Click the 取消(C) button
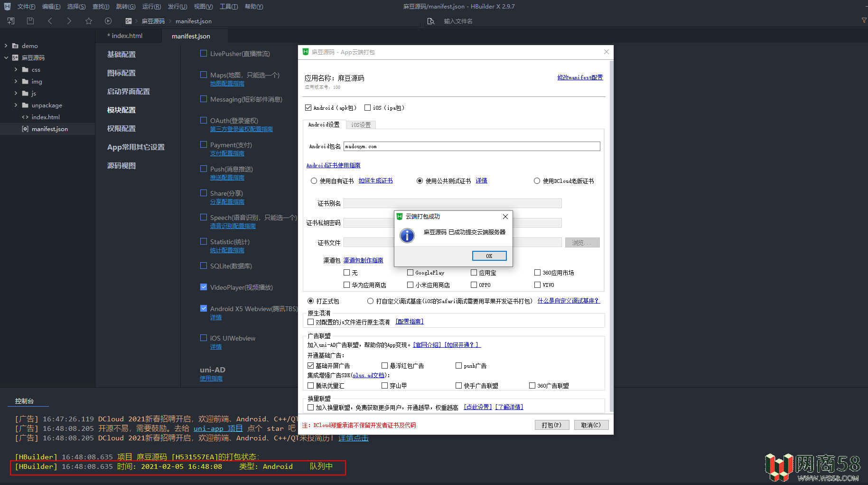This screenshot has height=485, width=868. click(x=591, y=425)
